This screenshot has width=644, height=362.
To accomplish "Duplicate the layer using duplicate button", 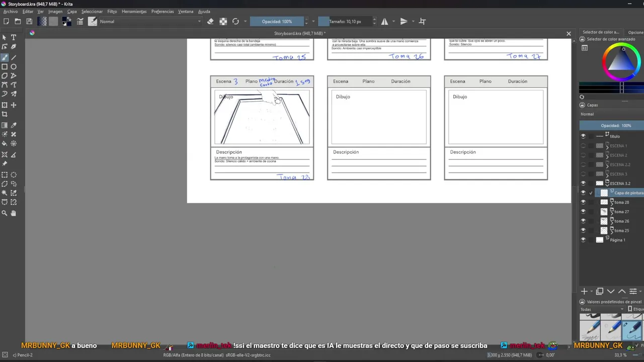I will 600,292.
